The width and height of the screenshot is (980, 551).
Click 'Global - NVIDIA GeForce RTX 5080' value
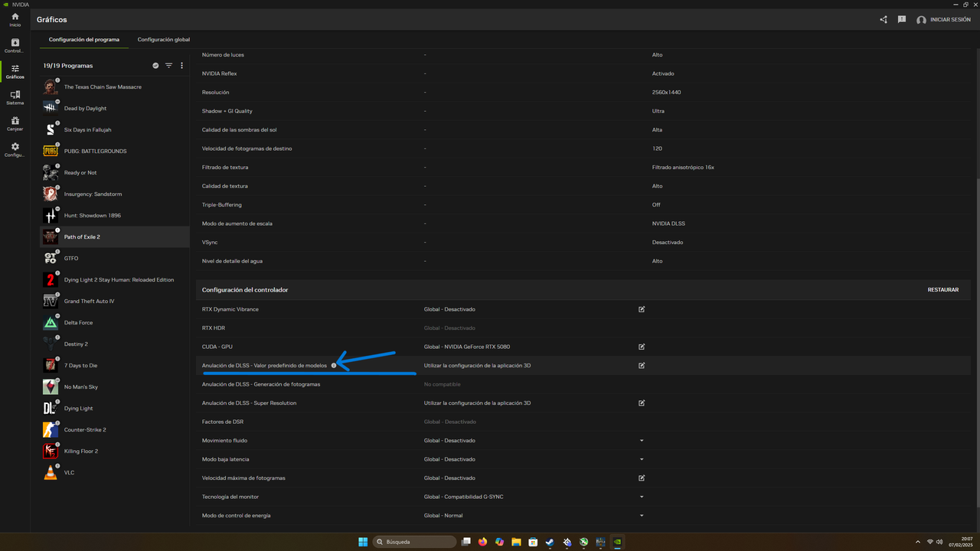tap(467, 347)
